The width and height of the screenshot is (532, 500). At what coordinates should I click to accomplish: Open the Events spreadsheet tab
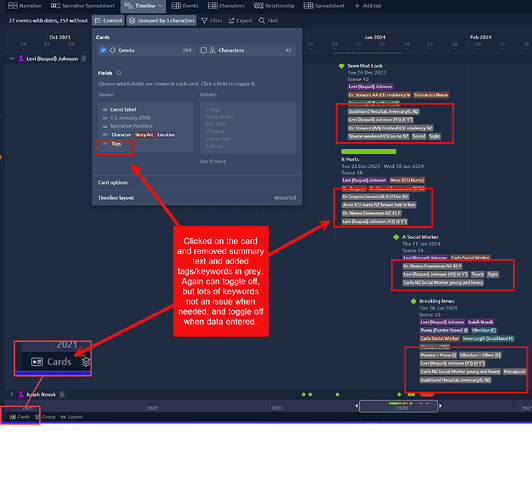point(185,6)
